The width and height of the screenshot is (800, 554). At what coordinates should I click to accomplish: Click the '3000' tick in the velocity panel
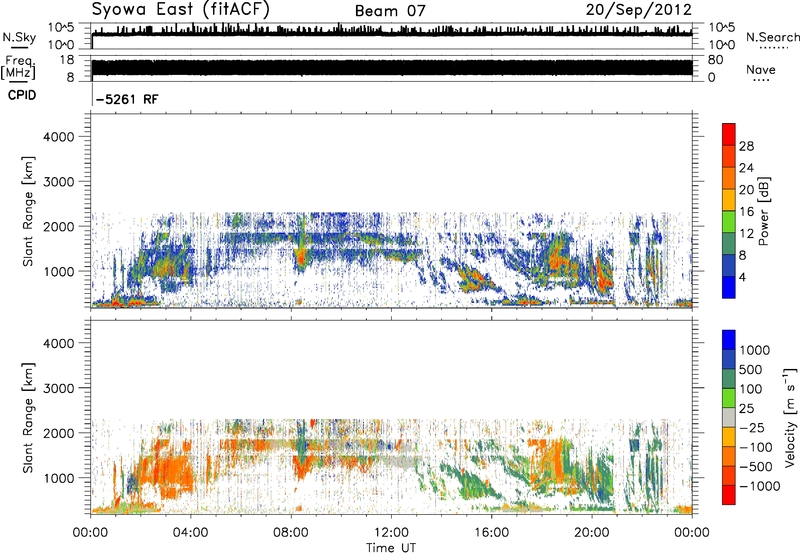pyautogui.click(x=59, y=388)
